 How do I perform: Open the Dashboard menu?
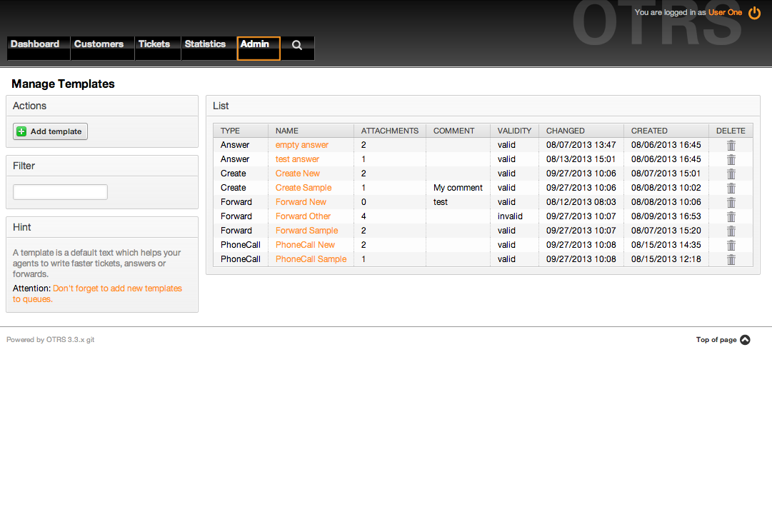coord(35,44)
